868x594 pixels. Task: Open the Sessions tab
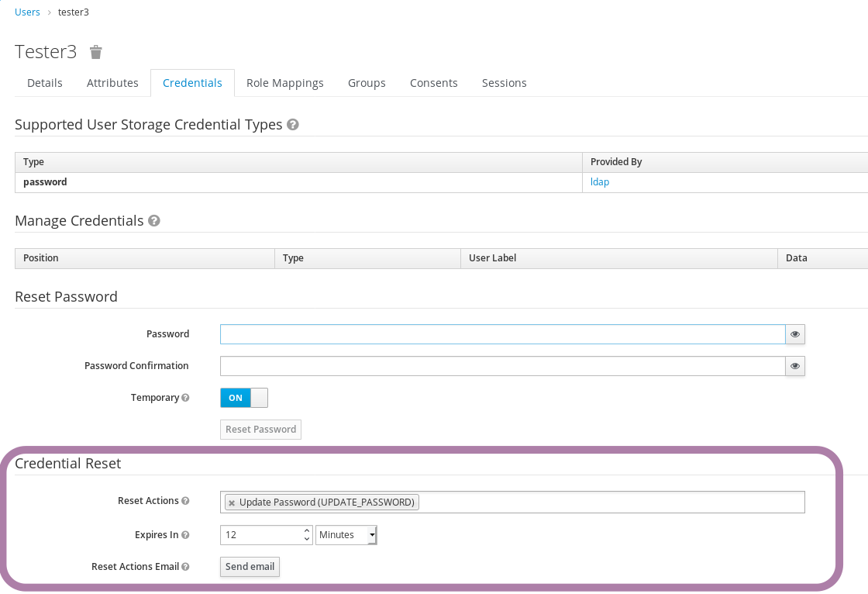click(x=504, y=82)
